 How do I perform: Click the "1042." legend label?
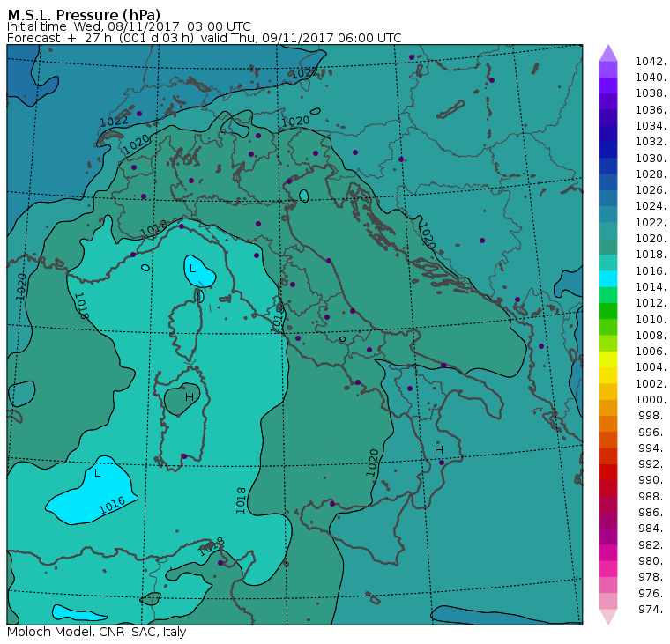[651, 62]
